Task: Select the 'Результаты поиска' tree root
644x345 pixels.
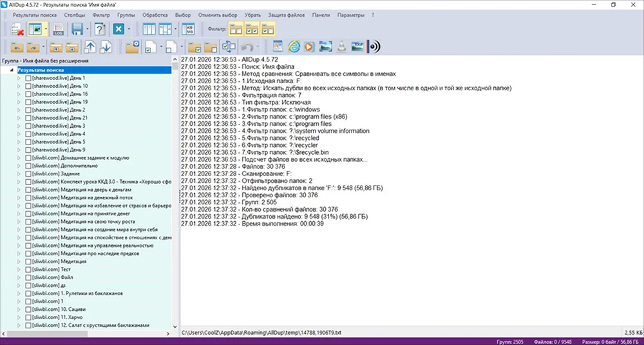Action: [x=40, y=70]
